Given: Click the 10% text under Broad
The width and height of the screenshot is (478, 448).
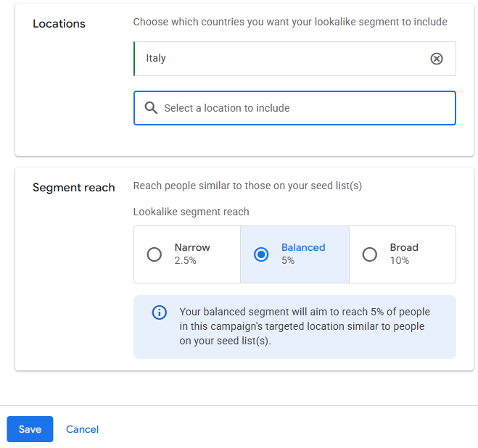Looking at the screenshot, I should pyautogui.click(x=400, y=260).
